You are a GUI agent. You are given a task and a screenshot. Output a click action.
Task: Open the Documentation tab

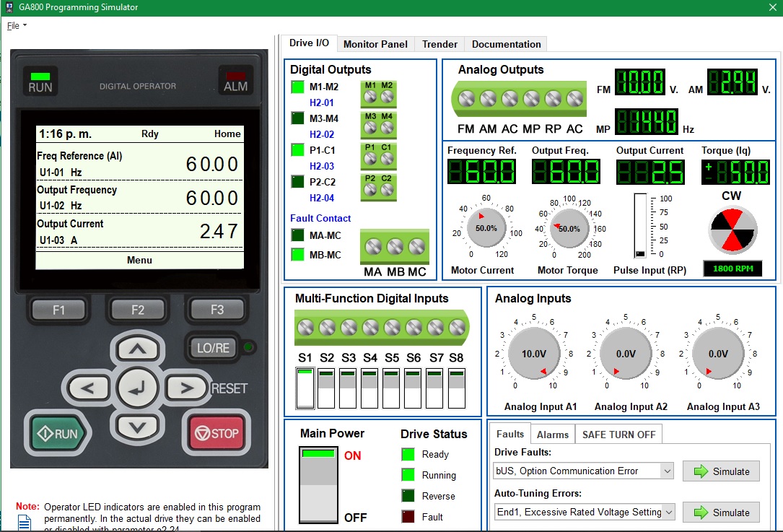[x=506, y=44]
